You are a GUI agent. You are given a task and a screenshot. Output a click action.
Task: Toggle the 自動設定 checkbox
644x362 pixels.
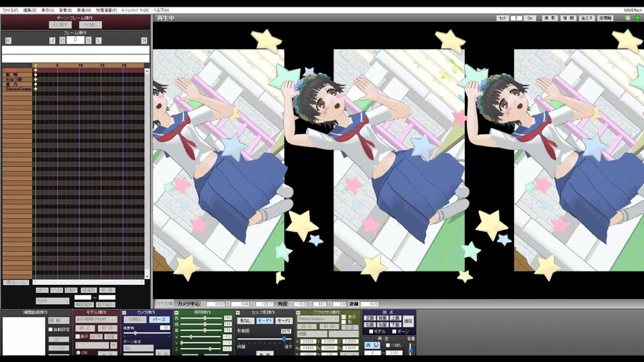[x=50, y=330]
